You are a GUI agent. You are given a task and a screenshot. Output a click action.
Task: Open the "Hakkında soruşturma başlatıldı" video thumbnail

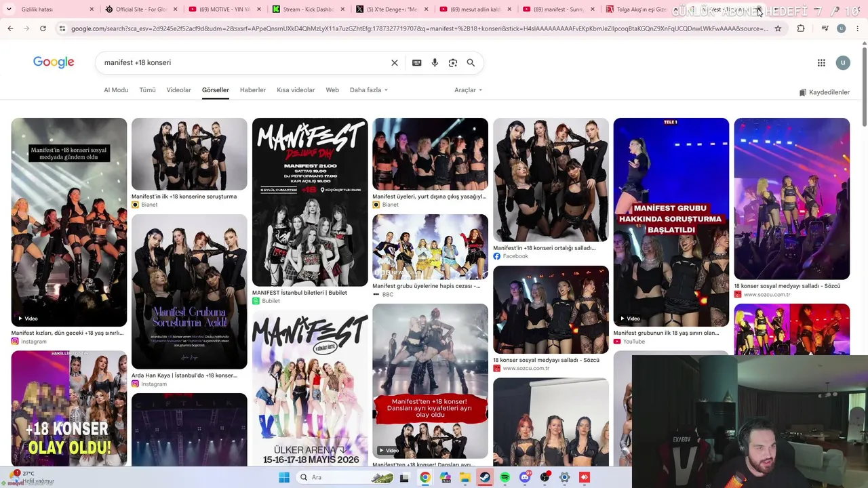[671, 222]
